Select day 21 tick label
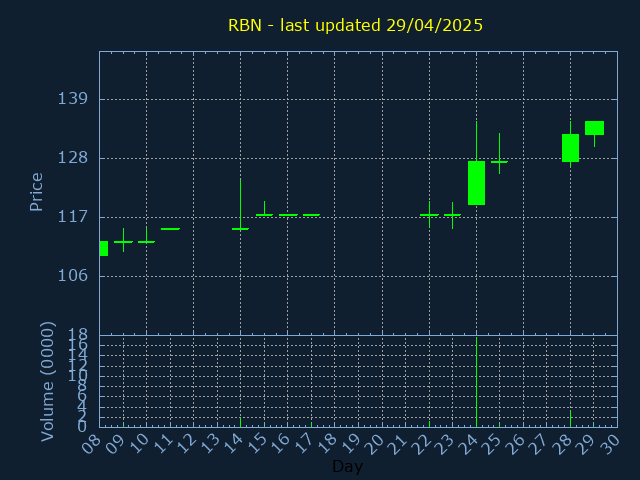The image size is (640, 480). (x=398, y=444)
